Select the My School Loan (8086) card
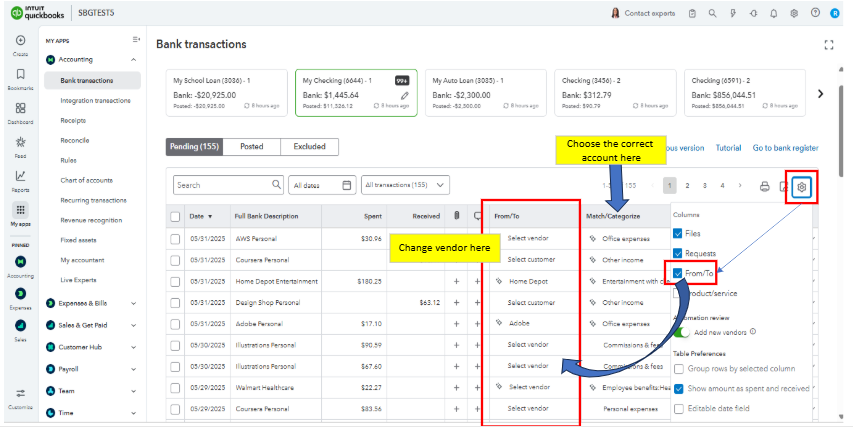 pyautogui.click(x=226, y=93)
